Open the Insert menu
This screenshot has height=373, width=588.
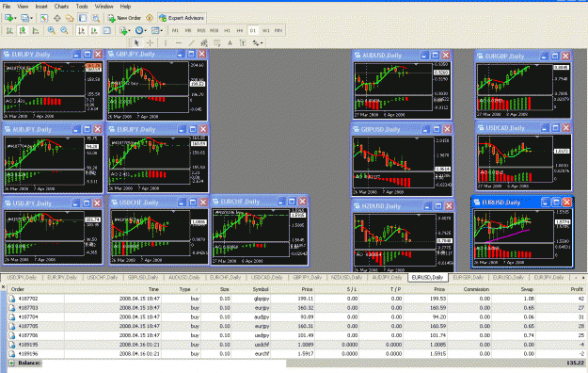pos(41,7)
